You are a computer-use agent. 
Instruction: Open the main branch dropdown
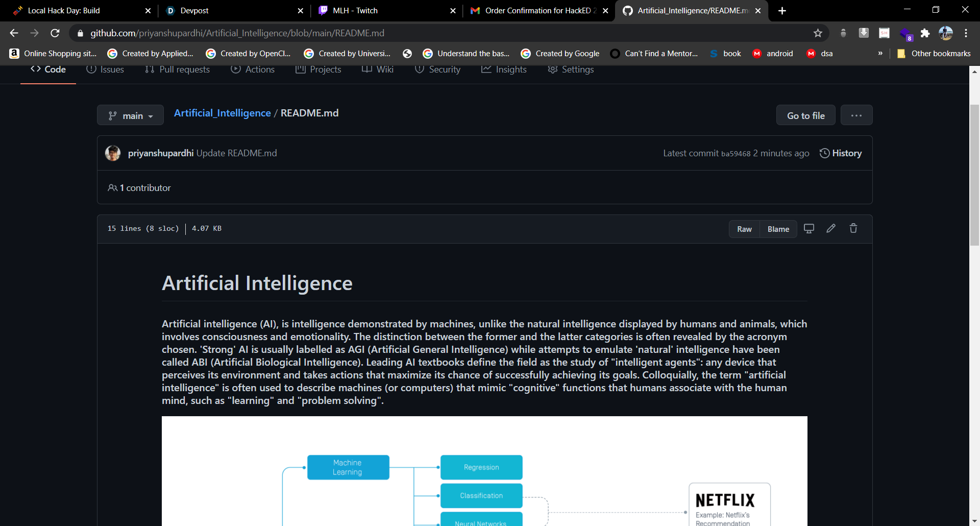click(x=130, y=115)
